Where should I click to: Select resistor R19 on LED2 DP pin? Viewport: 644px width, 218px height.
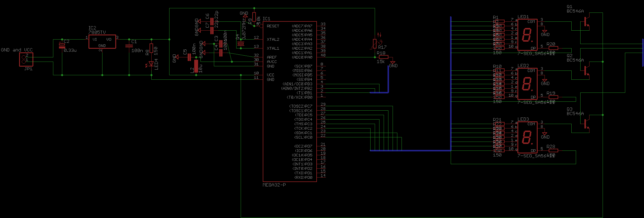coord(553,97)
